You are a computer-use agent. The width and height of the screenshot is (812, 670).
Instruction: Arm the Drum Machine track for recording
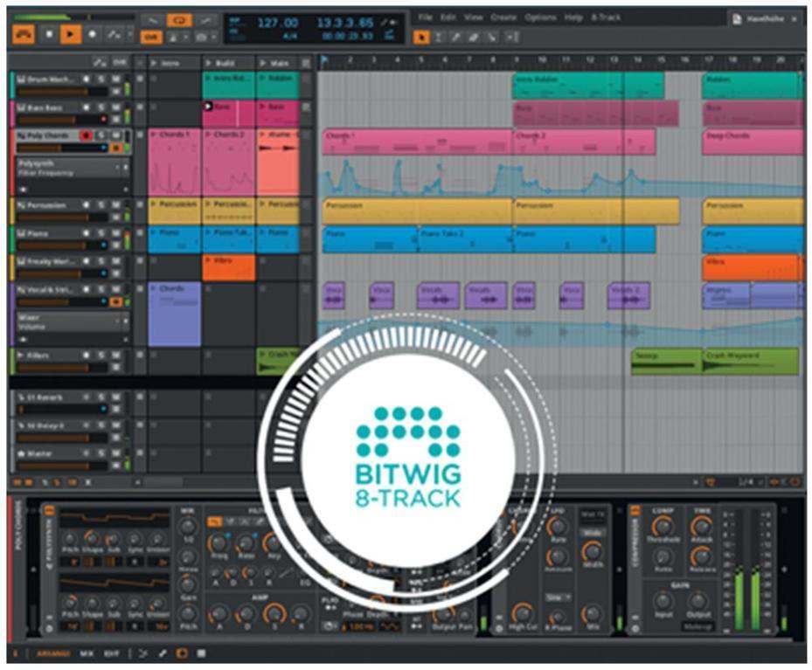tap(87, 79)
